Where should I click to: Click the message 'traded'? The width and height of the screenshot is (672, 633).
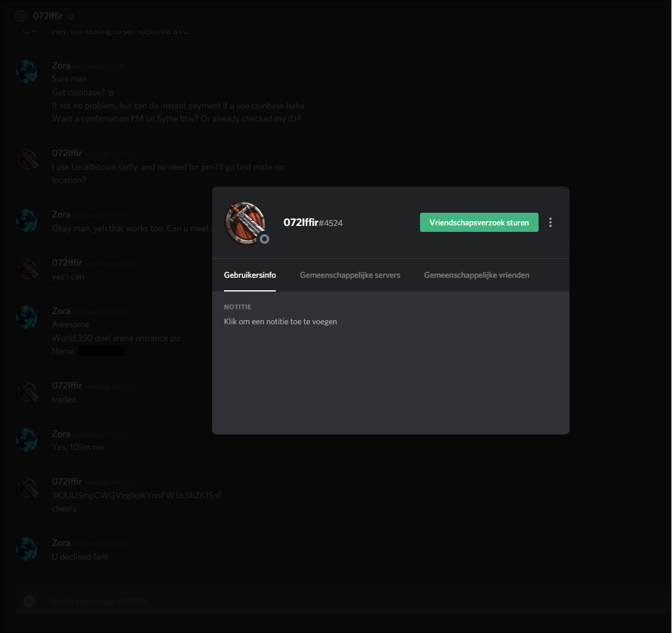point(64,399)
